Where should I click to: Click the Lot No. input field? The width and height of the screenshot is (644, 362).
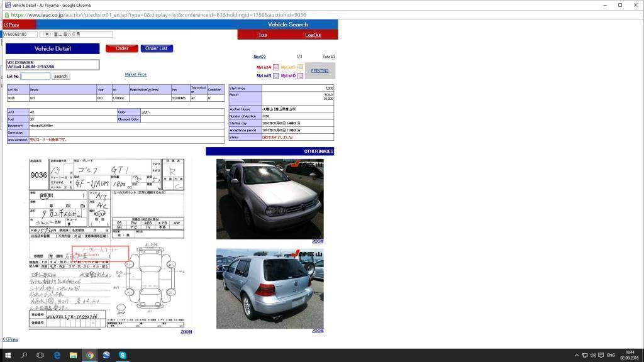(35, 76)
